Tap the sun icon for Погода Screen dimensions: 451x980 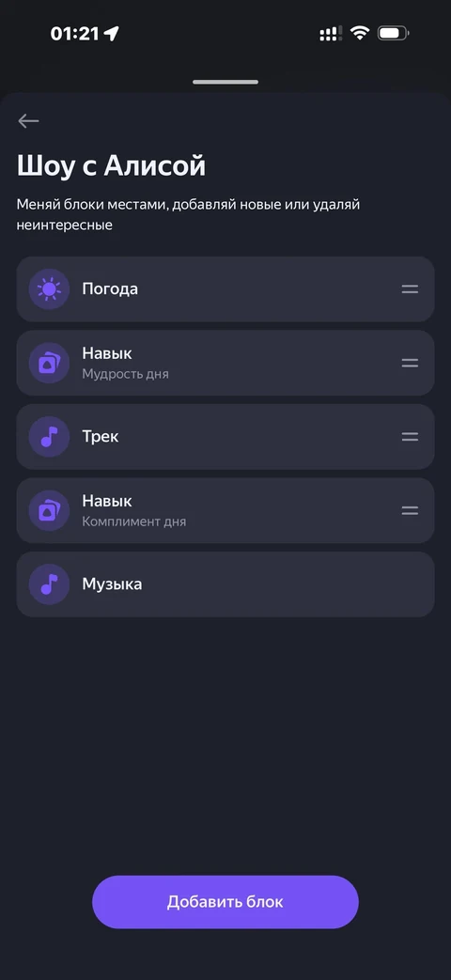pyautogui.click(x=50, y=288)
